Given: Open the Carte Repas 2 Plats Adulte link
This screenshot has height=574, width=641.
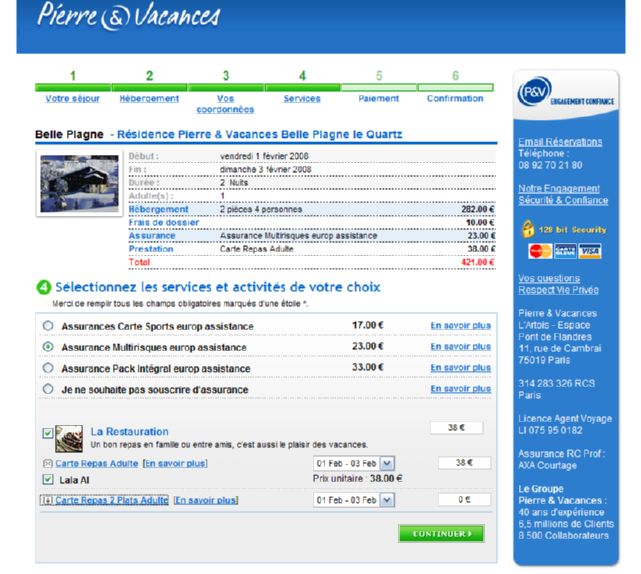Looking at the screenshot, I should point(112,500).
